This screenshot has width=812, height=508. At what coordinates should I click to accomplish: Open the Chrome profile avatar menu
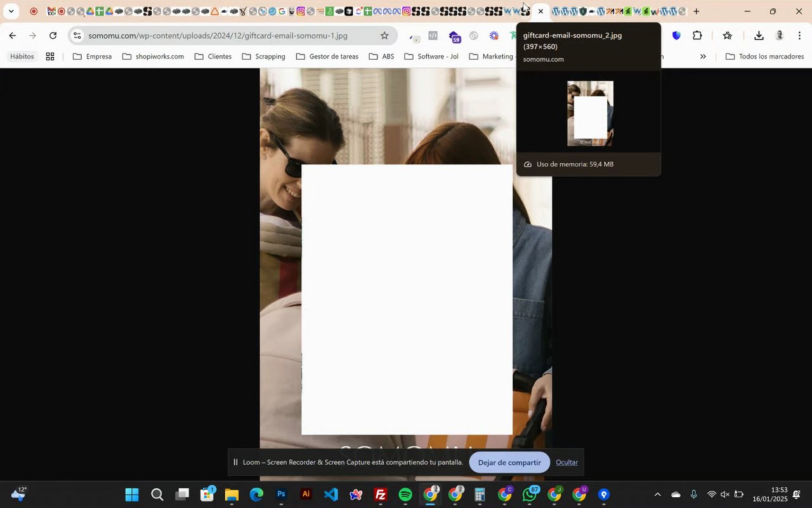click(x=780, y=36)
